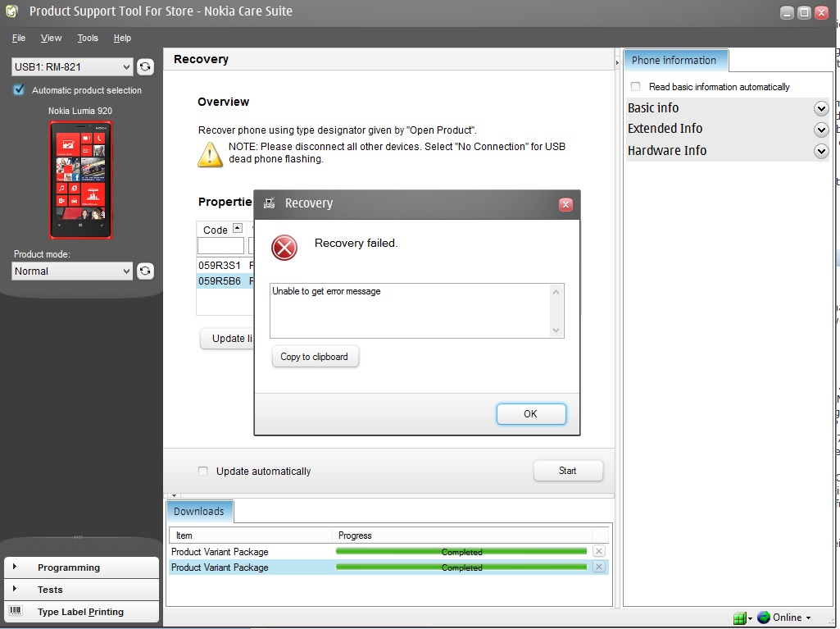This screenshot has width=840, height=629.
Task: Click the sort arrow on the Code column
Action: [x=238, y=228]
